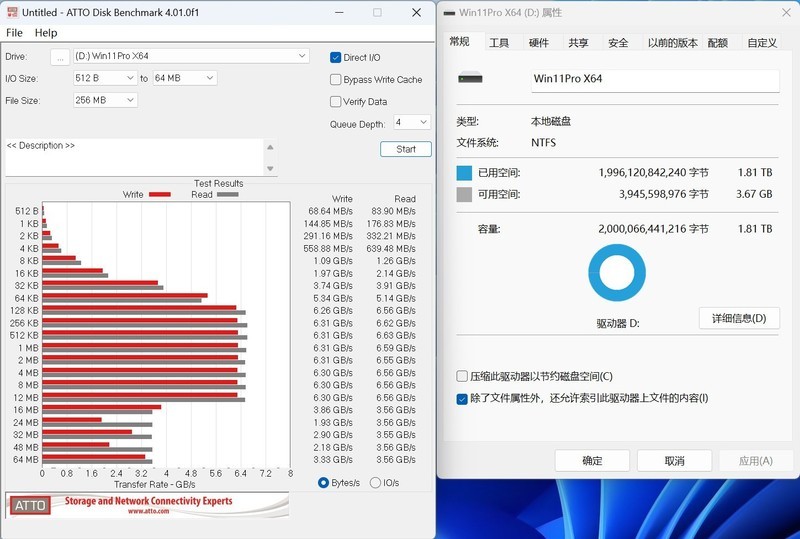Click the NTFS file system value
The height and width of the screenshot is (539, 800).
(543, 142)
